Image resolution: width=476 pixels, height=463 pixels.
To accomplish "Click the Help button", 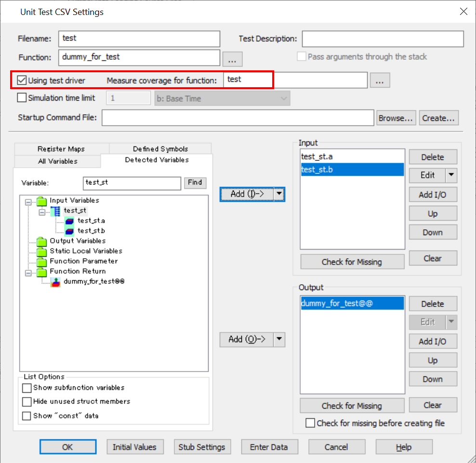I will click(404, 447).
